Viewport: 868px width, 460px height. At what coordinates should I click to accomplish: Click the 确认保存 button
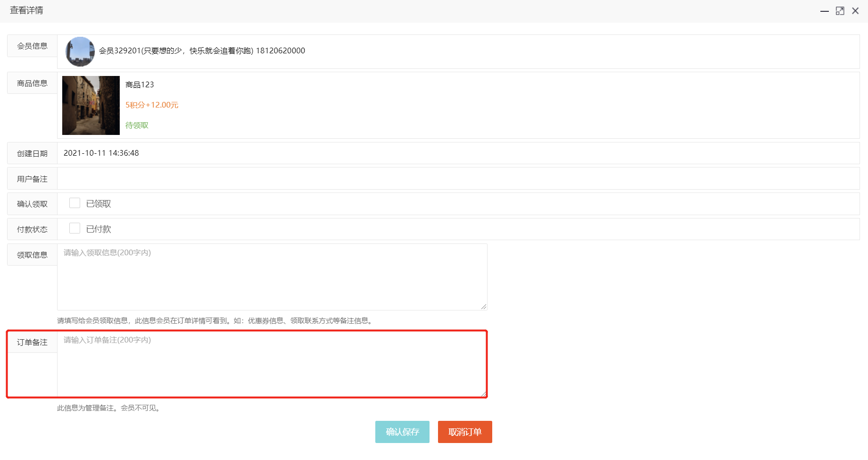point(402,432)
